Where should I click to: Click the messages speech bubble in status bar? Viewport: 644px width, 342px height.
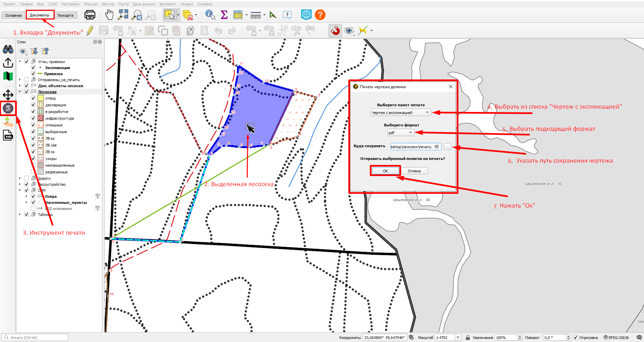(639, 338)
